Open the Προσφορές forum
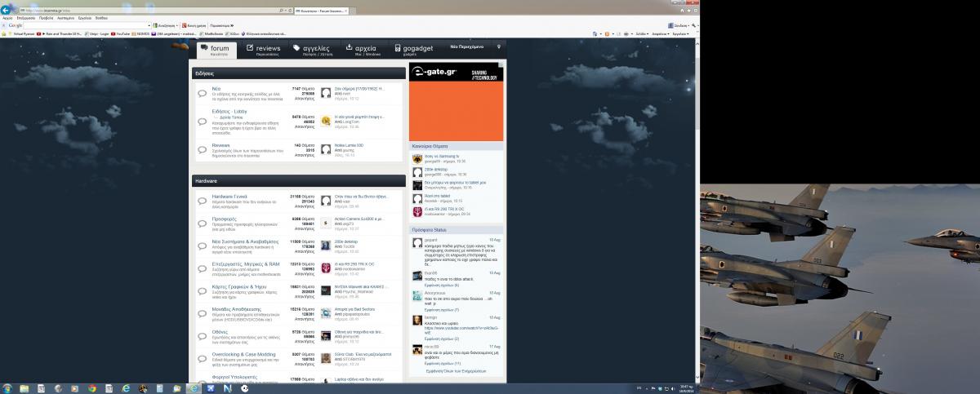 click(225, 219)
